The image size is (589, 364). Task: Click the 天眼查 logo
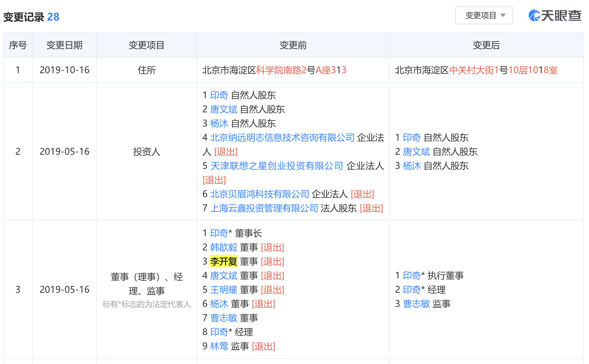pos(555,15)
